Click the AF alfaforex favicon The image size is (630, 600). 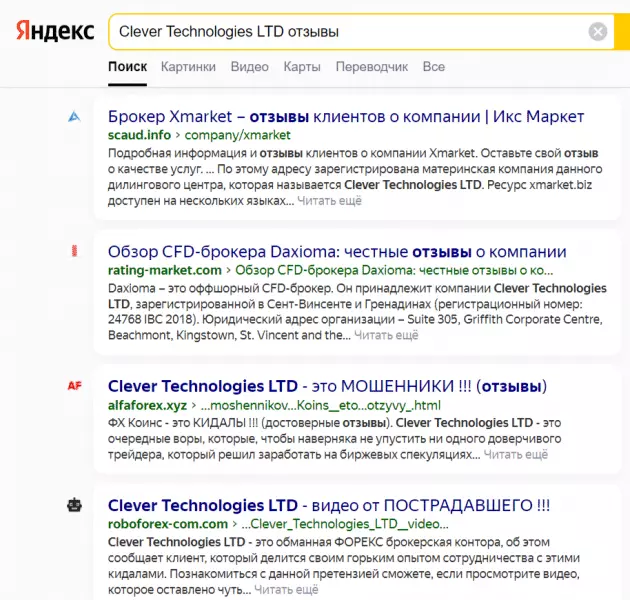tap(74, 386)
